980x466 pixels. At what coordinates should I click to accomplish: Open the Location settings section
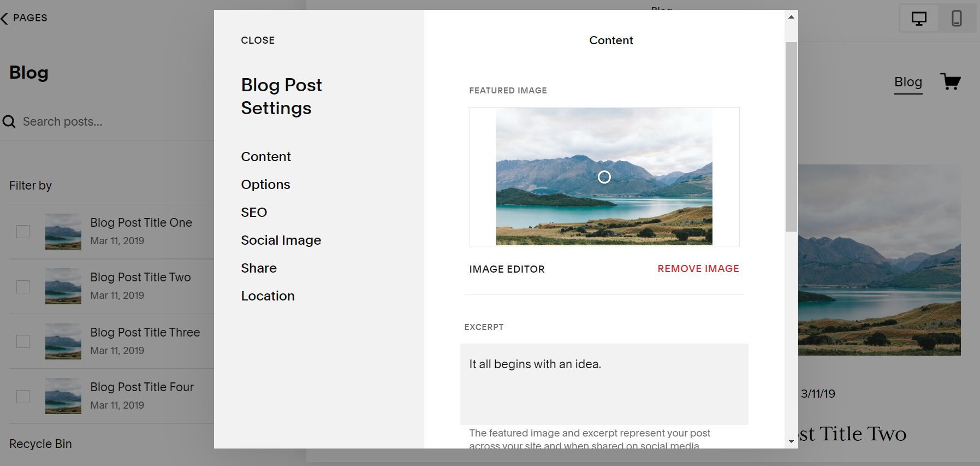[x=268, y=296]
